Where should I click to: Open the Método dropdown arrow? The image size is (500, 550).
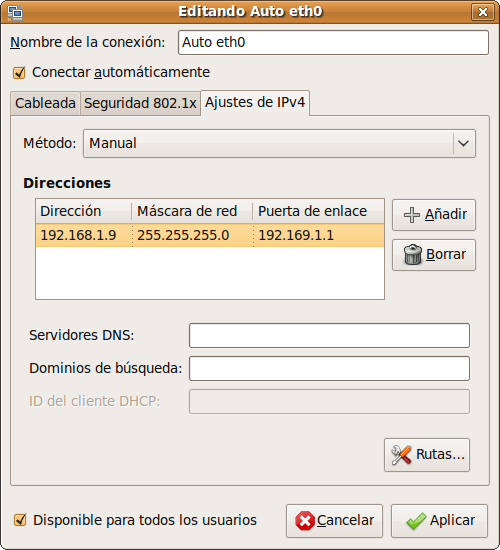click(464, 143)
